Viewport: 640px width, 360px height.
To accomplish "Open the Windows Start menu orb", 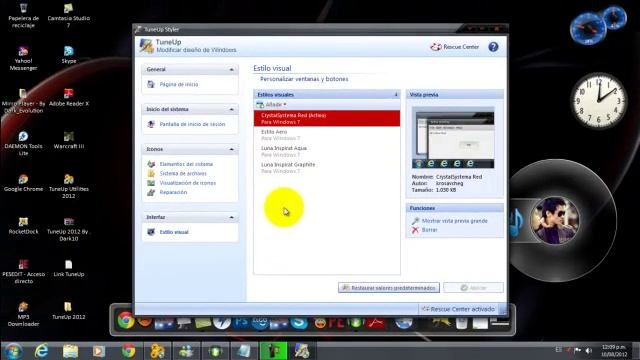I will tap(13, 351).
